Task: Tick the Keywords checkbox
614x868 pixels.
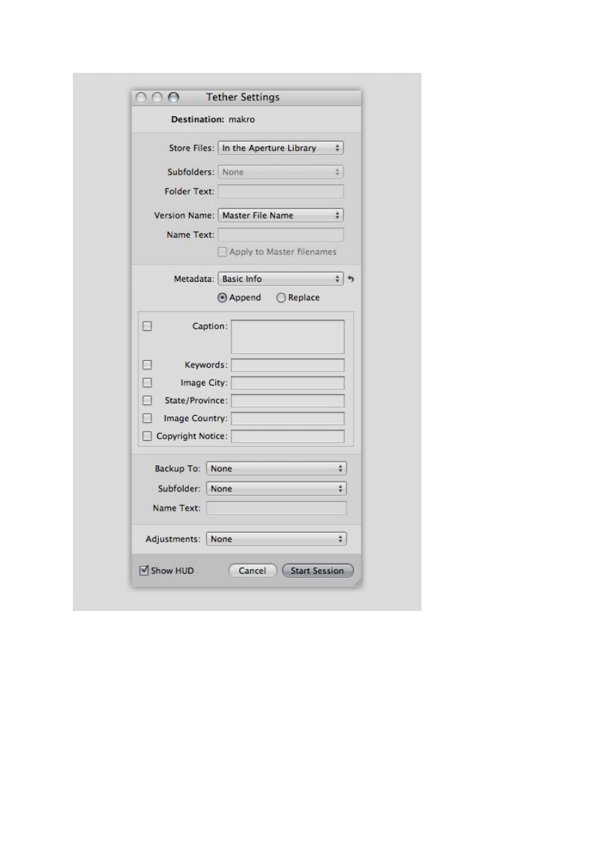Action: pyautogui.click(x=147, y=365)
